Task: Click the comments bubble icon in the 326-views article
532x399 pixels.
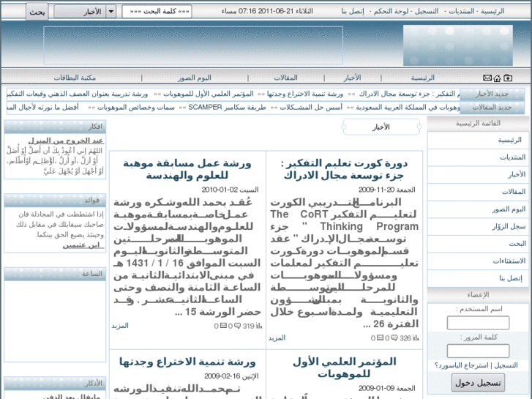Action: [x=394, y=338]
